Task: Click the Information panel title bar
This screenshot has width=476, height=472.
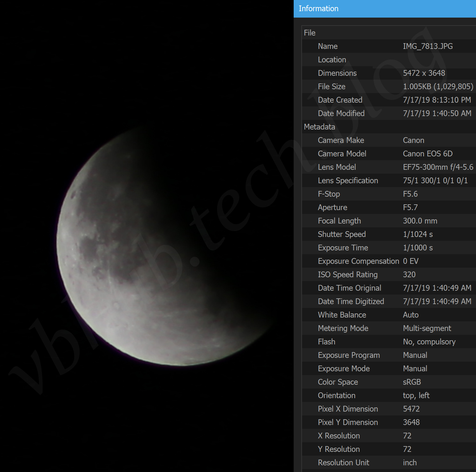Action: [384, 9]
